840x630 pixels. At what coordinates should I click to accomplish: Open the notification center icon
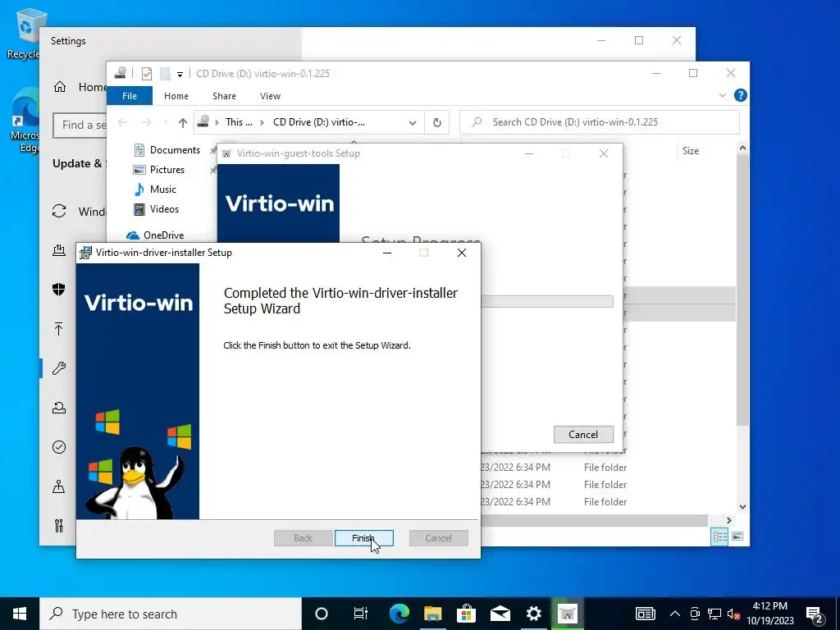(815, 614)
